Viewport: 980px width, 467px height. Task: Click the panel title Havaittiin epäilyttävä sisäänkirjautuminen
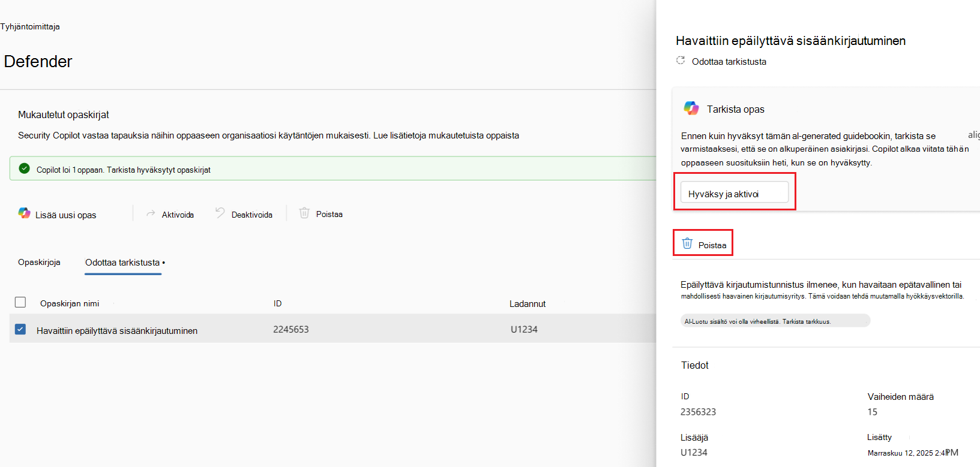click(x=791, y=41)
